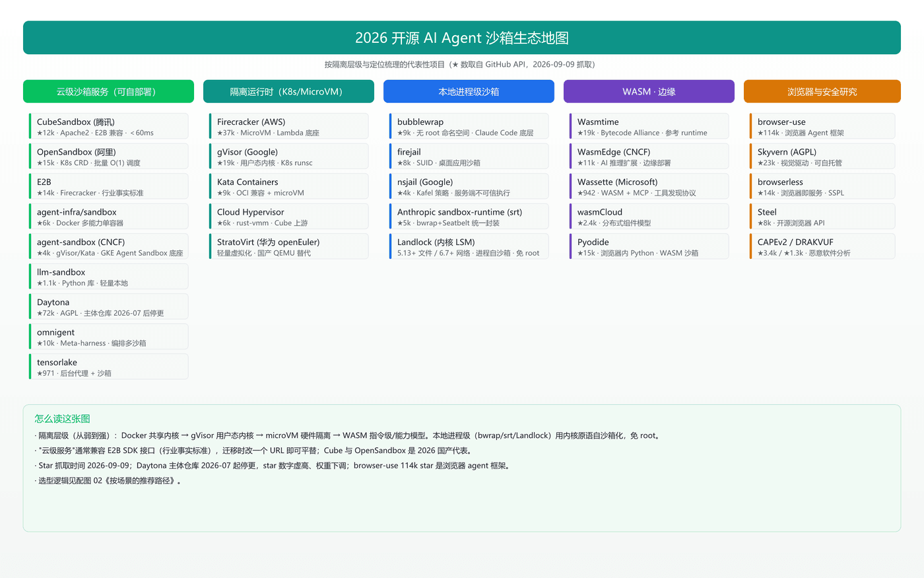Select the Wasmtime card

point(649,126)
